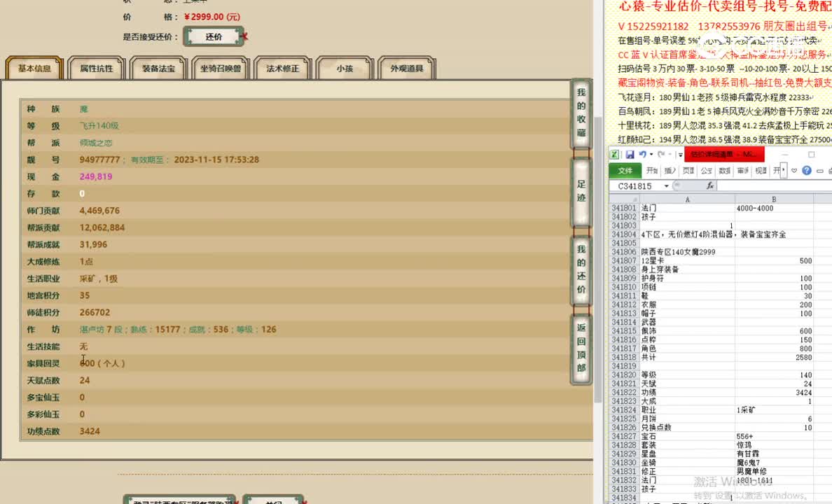
Task: Open the Quick Access Toolbar customize dropdown
Action: click(x=680, y=154)
